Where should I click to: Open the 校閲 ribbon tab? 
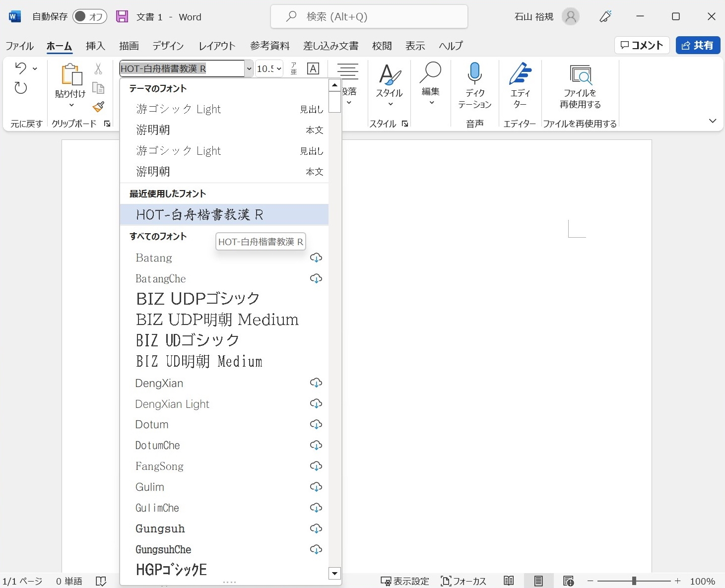point(382,46)
